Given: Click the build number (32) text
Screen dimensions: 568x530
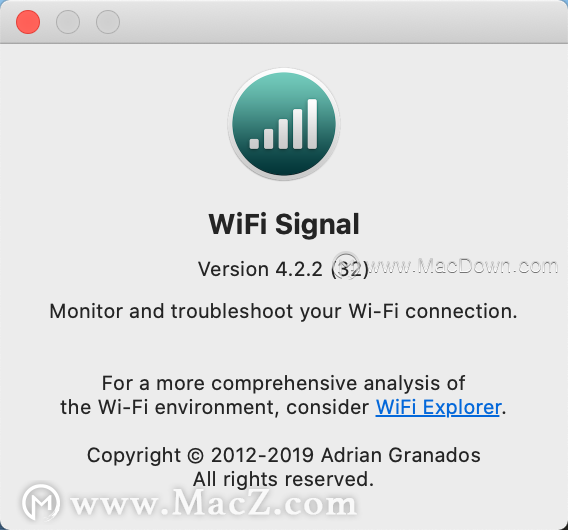Looking at the screenshot, I should coord(350,269).
